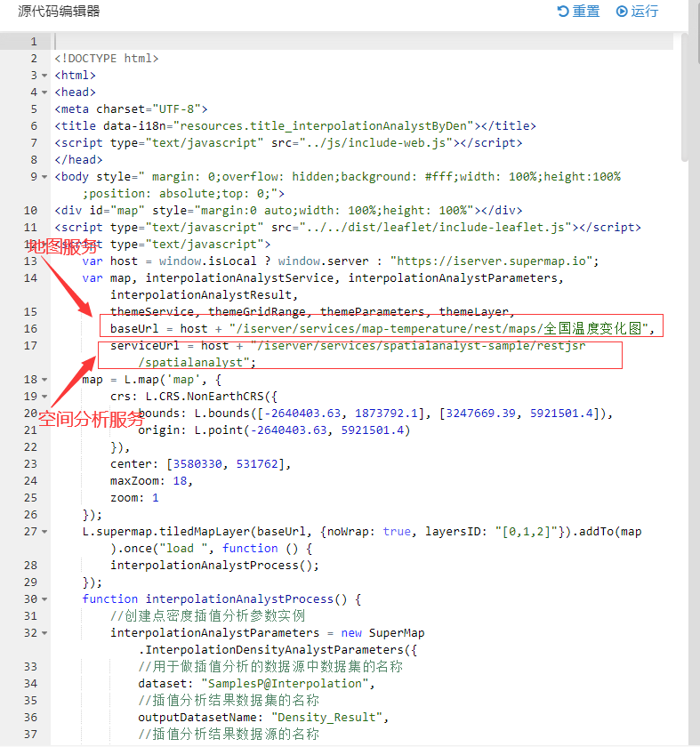This screenshot has width=700, height=747.
Task: Click the vertical scrollbar of the code editor
Action: point(685,98)
